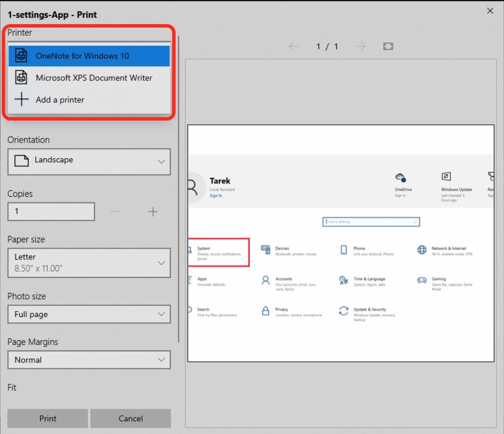This screenshot has width=504, height=434.
Task: Click the Orientation label
Action: [29, 139]
